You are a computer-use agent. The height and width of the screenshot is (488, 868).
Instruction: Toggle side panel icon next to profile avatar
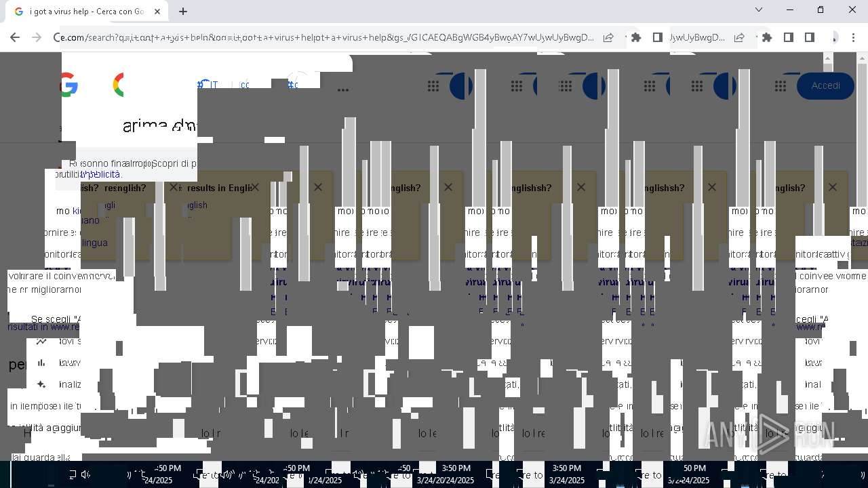pyautogui.click(x=810, y=37)
